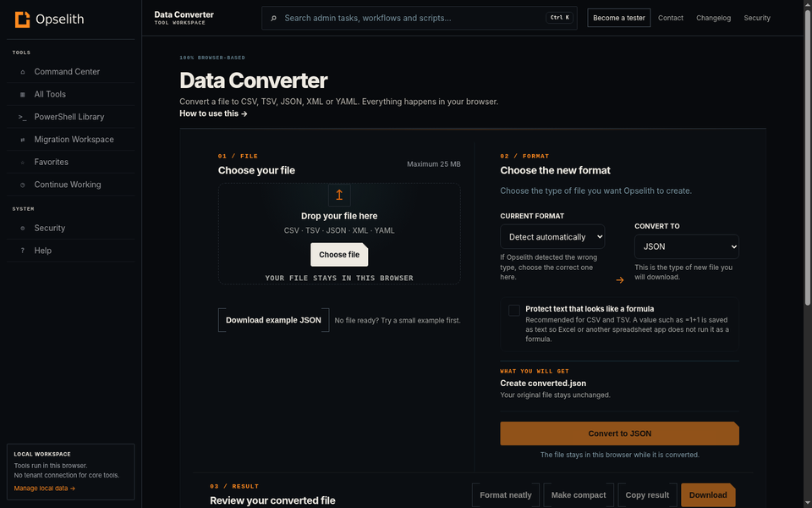Click the Help question mark icon
The height and width of the screenshot is (508, 812).
click(x=22, y=251)
